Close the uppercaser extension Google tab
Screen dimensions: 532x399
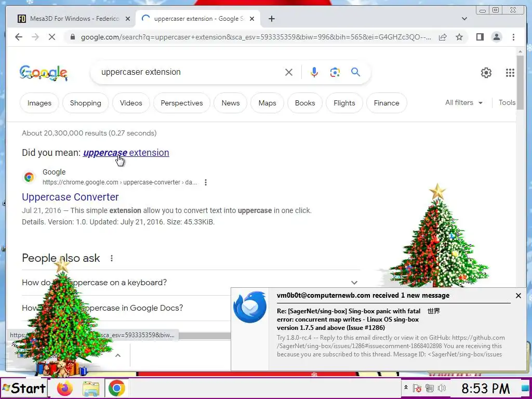pos(252,19)
